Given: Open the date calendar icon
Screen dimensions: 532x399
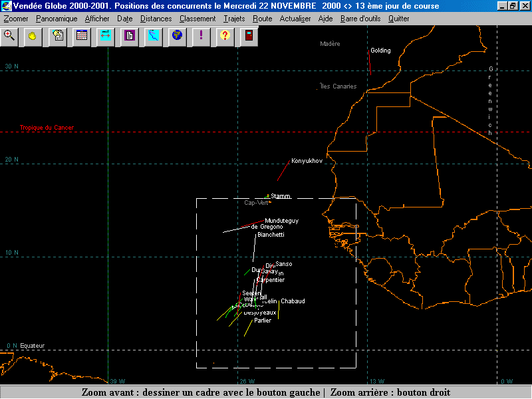Looking at the screenshot, I should click(81, 36).
